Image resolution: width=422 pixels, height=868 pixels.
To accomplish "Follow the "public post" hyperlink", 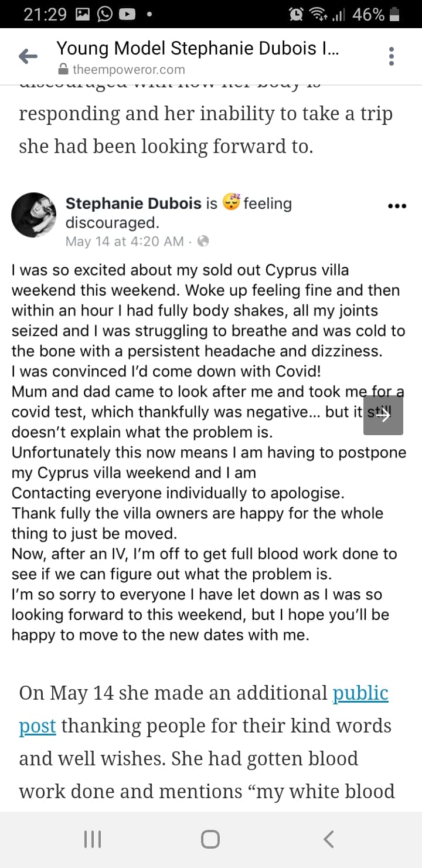I will [360, 693].
